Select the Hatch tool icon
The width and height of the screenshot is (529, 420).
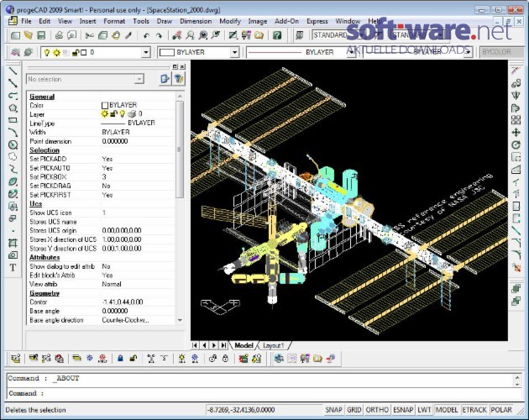(13, 243)
